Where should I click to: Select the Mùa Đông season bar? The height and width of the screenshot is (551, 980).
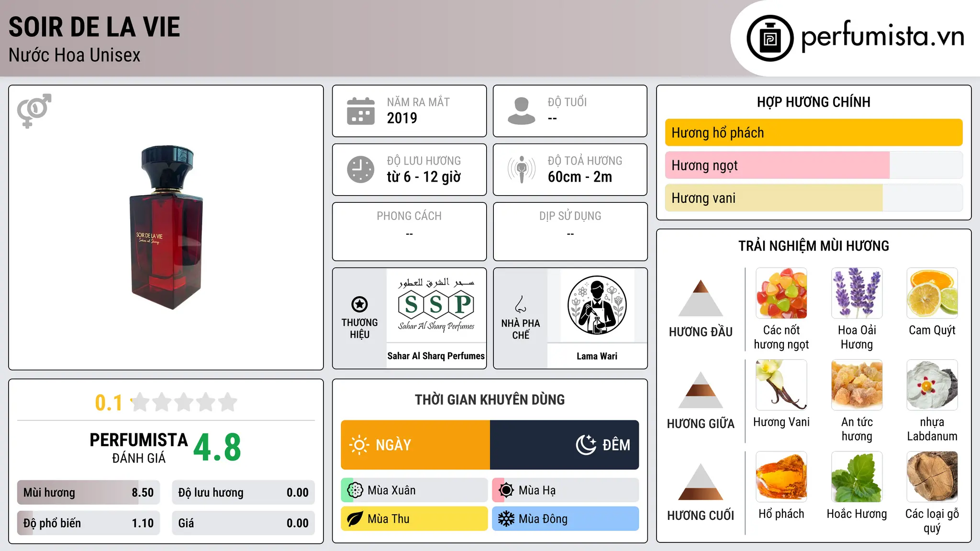[566, 519]
